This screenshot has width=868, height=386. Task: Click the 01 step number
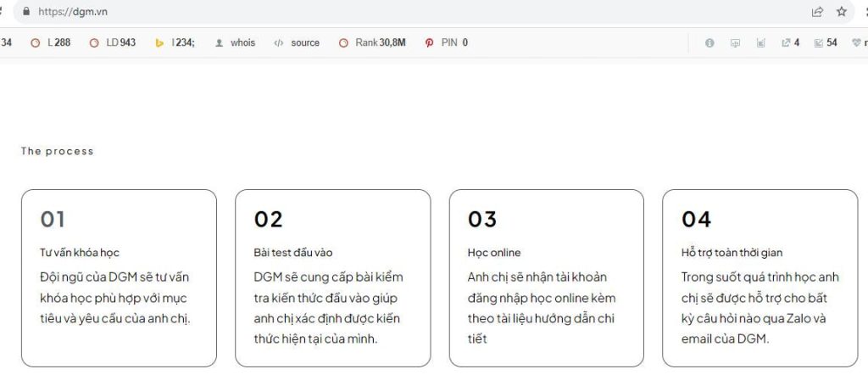pyautogui.click(x=53, y=220)
